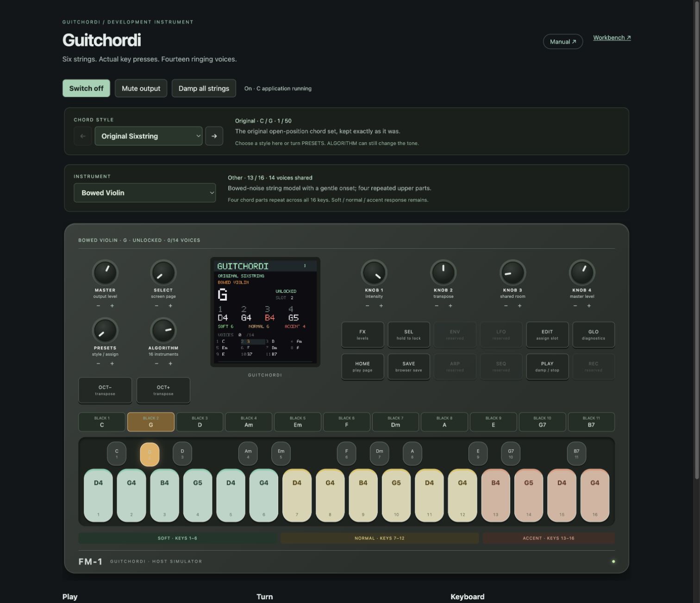Click the OCT+ transpose button
Viewport: 700px width, 603px height.
click(163, 390)
